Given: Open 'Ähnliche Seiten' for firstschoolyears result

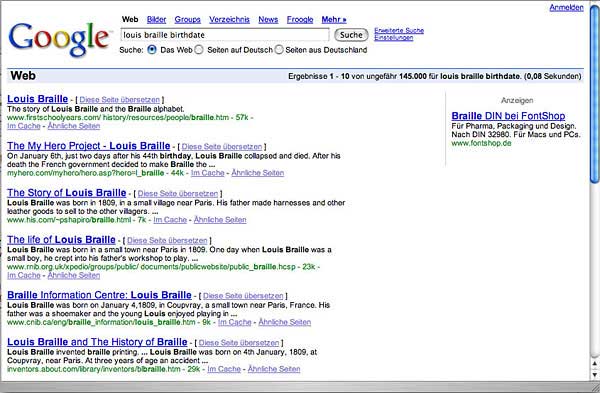Looking at the screenshot, I should tap(74, 126).
